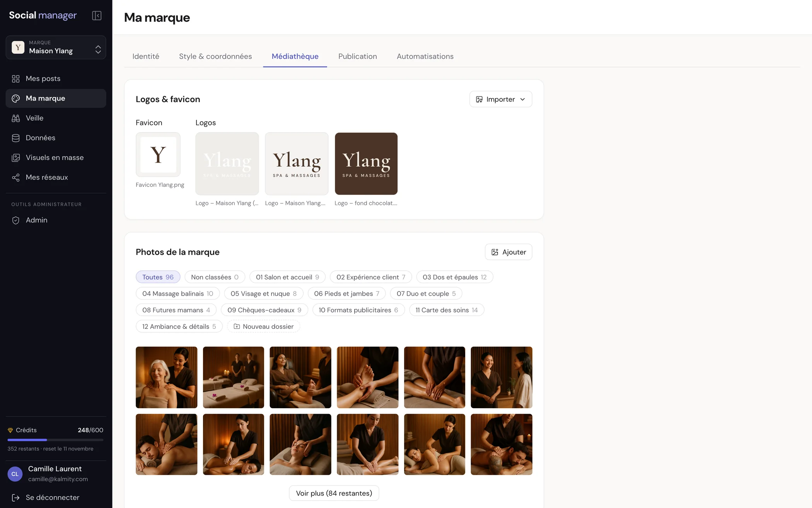
Task: Filter by 09 Chèques-cadeaux
Action: point(264,310)
